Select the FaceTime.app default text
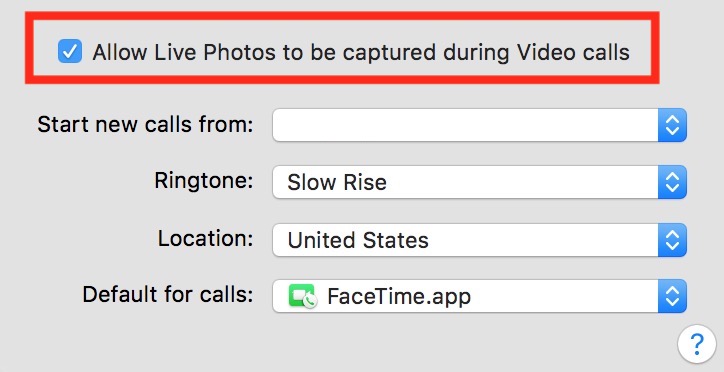 pyautogui.click(x=399, y=296)
